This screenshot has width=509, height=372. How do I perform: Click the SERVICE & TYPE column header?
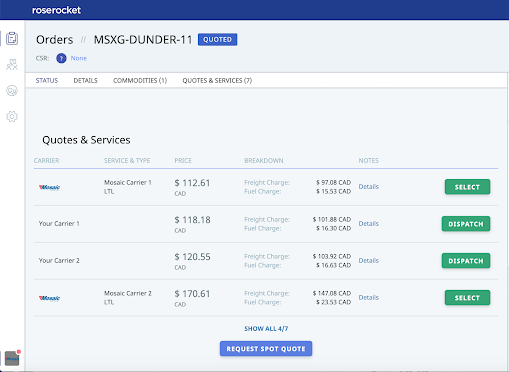coord(127,161)
